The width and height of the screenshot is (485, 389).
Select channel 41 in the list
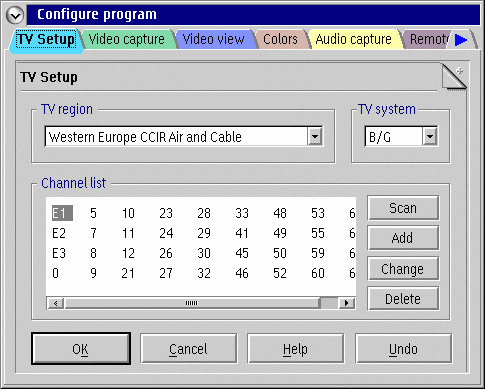pyautogui.click(x=242, y=233)
